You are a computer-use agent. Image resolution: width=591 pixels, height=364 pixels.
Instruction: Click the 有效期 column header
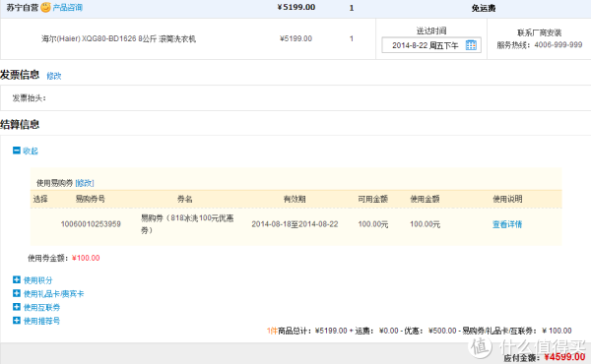[x=295, y=199]
